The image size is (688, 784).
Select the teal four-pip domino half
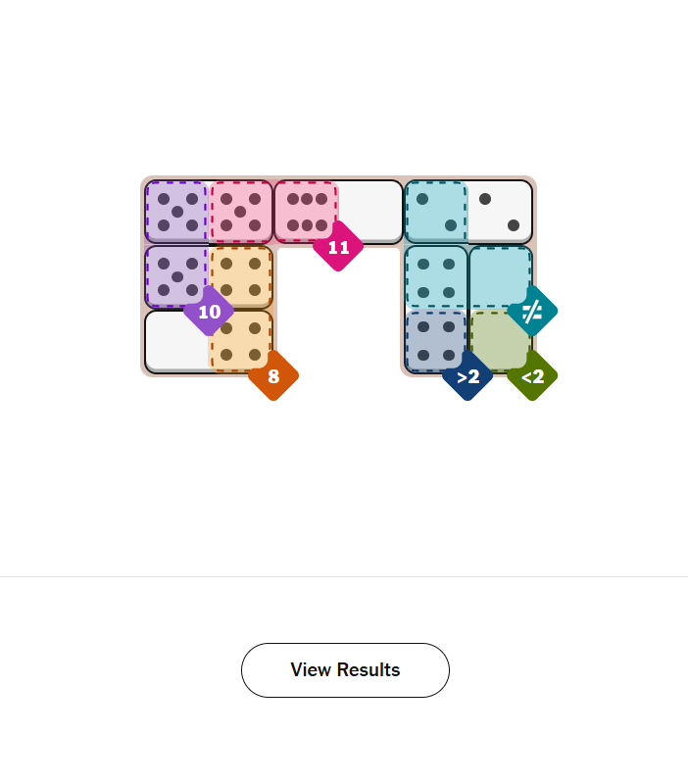pyautogui.click(x=435, y=276)
